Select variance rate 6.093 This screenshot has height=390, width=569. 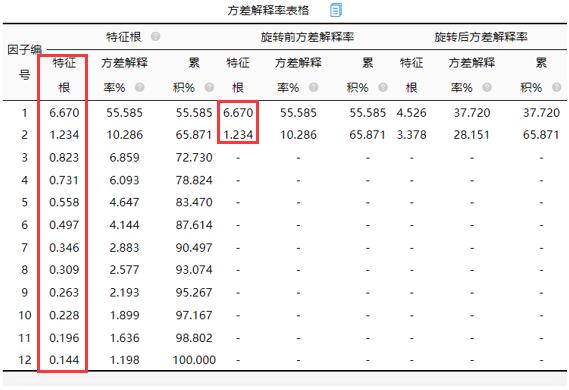pyautogui.click(x=124, y=180)
